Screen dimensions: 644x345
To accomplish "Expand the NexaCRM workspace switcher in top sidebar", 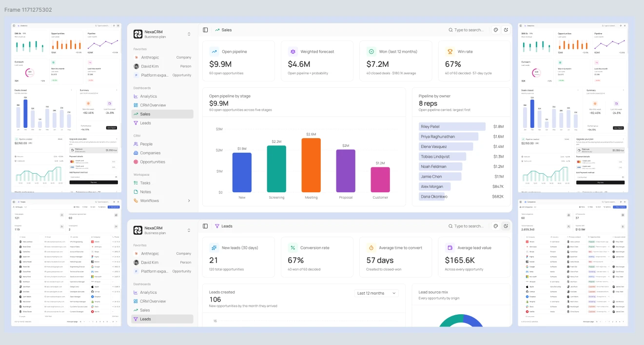I will (x=189, y=34).
